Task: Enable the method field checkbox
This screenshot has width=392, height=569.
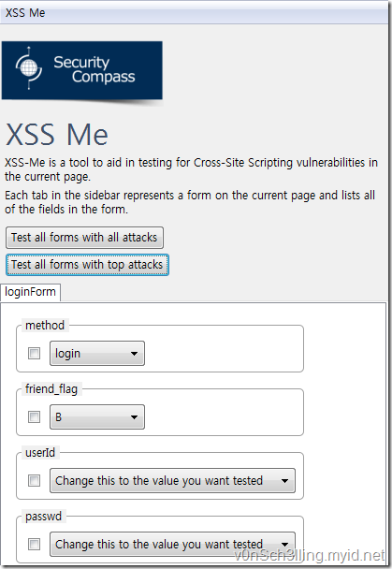Action: tap(34, 353)
